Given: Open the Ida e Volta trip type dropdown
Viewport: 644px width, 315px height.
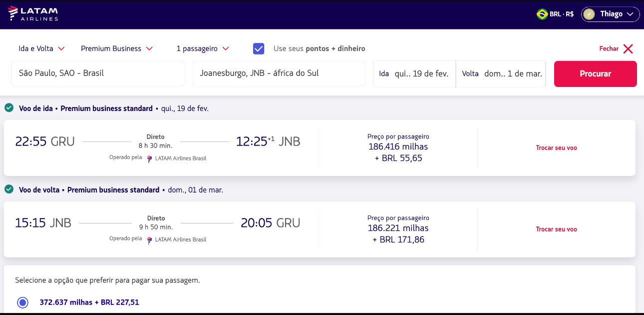Looking at the screenshot, I should click(42, 48).
